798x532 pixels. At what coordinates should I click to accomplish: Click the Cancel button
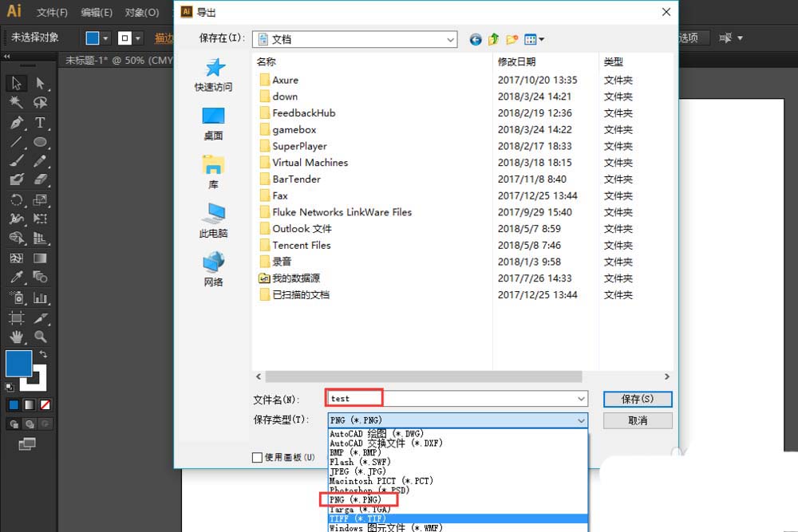[638, 420]
